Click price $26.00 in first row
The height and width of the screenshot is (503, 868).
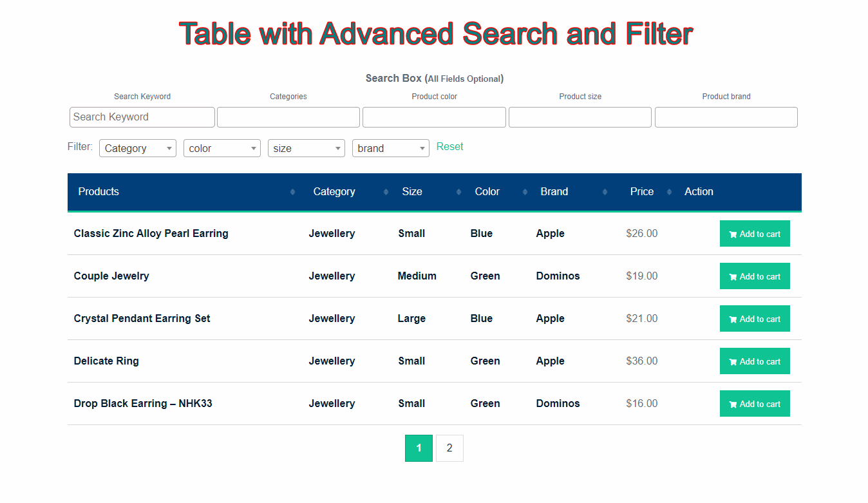coord(642,234)
